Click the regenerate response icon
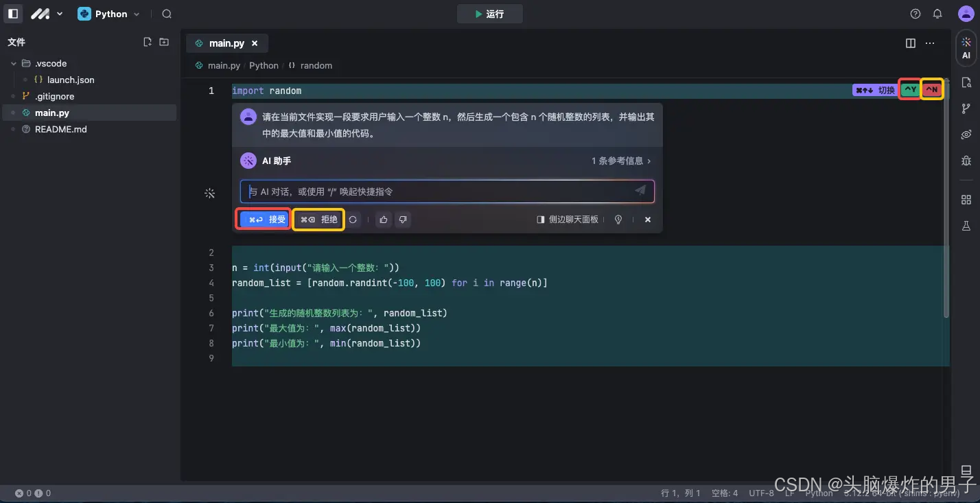Screen dimensions: 980x503 pos(353,220)
